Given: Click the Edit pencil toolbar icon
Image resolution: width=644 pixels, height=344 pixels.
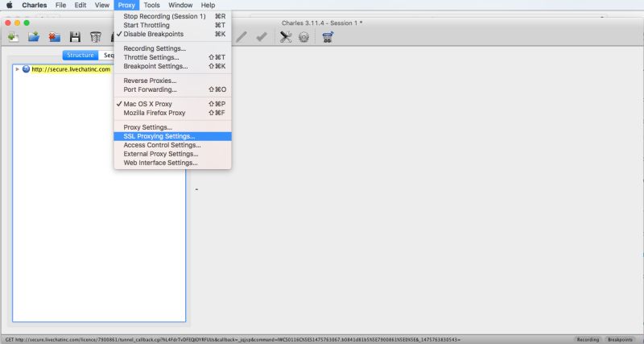Looking at the screenshot, I should (242, 37).
